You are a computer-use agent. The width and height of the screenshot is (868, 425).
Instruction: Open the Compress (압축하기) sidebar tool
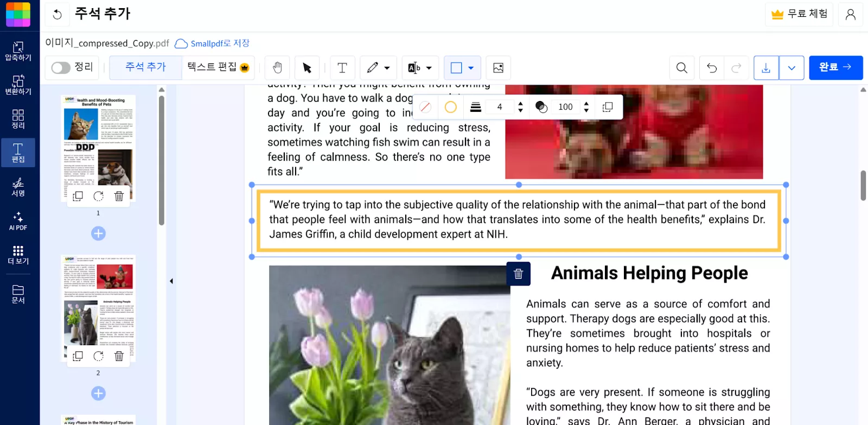(18, 51)
